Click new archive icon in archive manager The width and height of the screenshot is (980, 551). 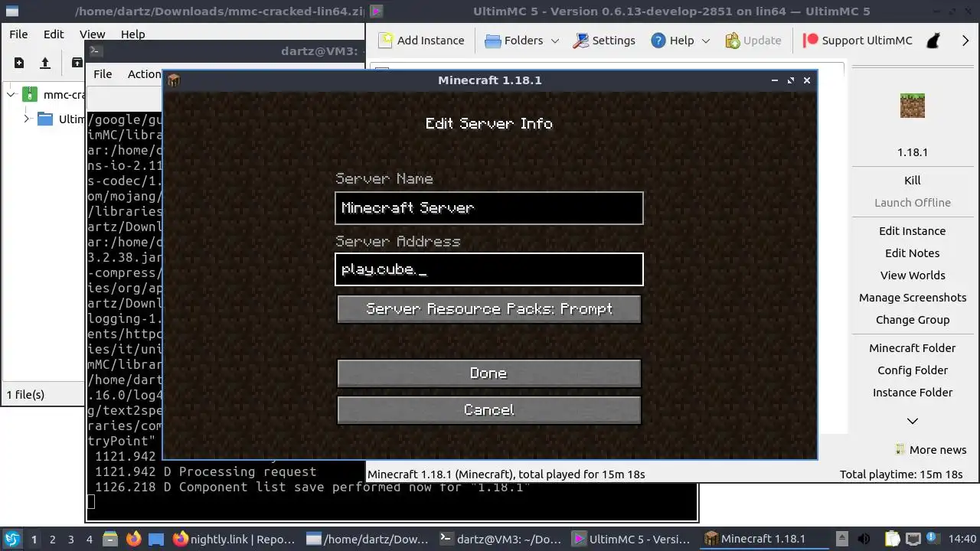point(19,63)
